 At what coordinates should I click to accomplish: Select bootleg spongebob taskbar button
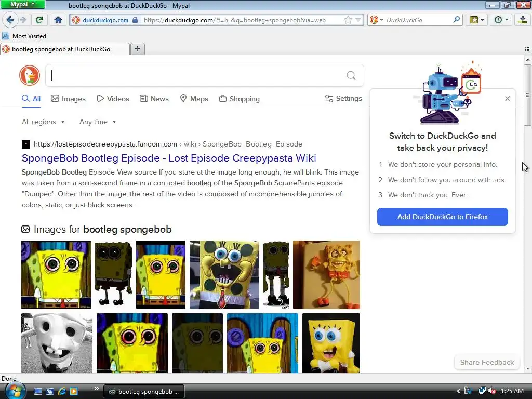(x=144, y=392)
